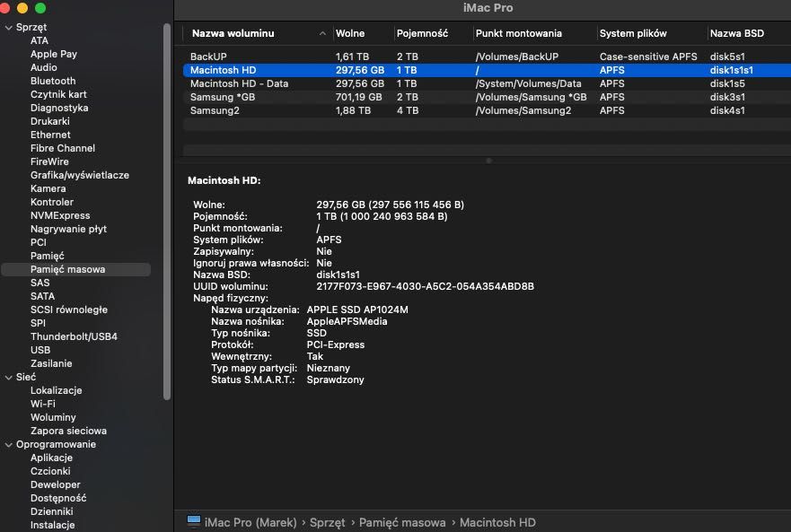Open Deweloper under Oprogramowanie

click(56, 484)
